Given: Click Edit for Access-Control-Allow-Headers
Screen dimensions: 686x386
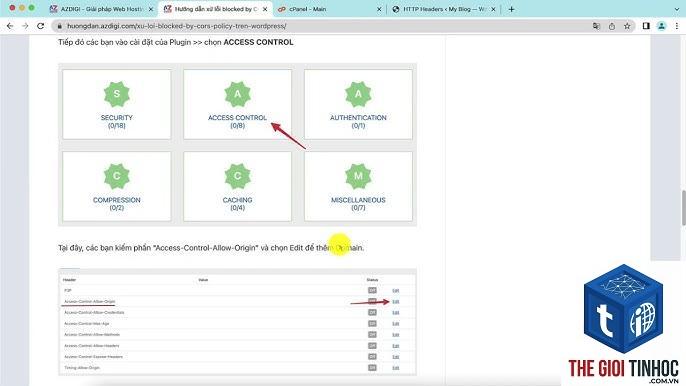Looking at the screenshot, I should [396, 346].
